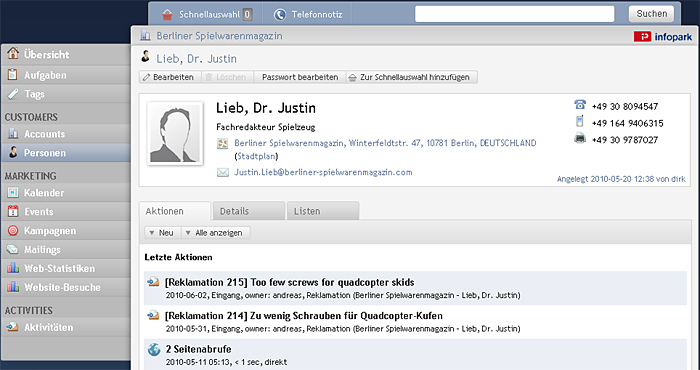Click the Telefonnotiz phone icon
This screenshot has height=370, width=700.
[x=279, y=15]
